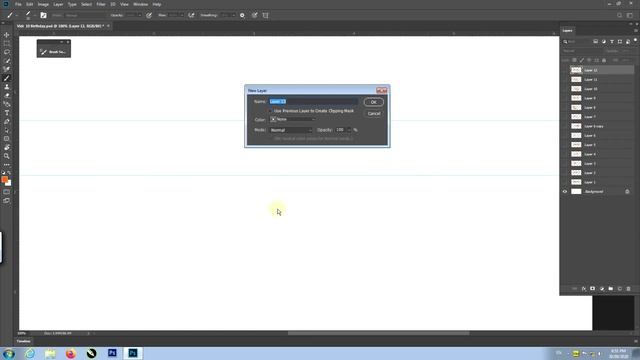This screenshot has width=640, height=360.
Task: Check Use Previous Layer to Create Clipping Mask
Action: point(270,111)
